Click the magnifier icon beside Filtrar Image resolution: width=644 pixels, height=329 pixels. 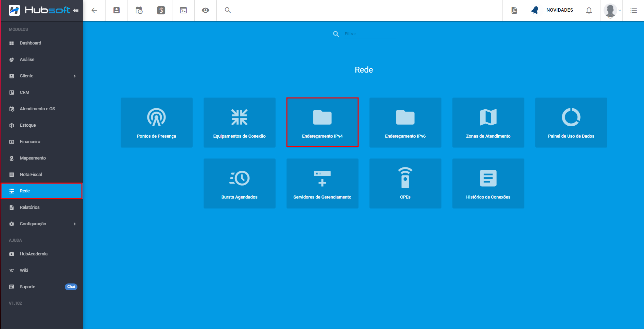336,34
